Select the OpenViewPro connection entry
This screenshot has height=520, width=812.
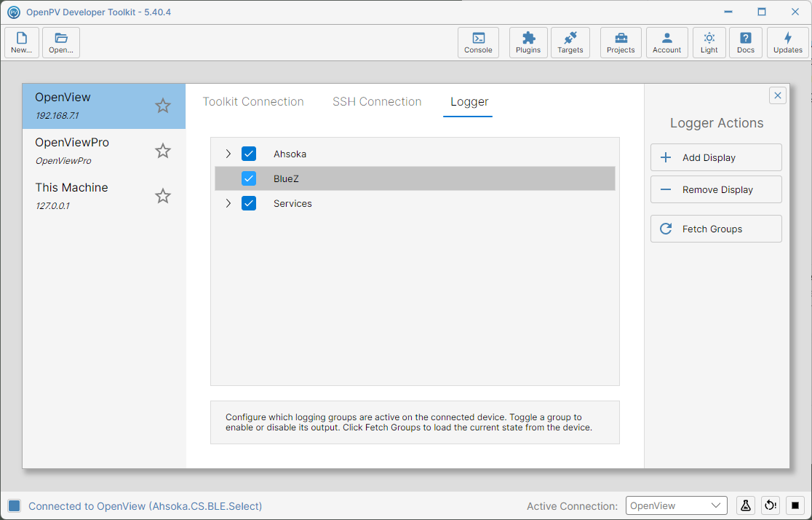click(103, 151)
